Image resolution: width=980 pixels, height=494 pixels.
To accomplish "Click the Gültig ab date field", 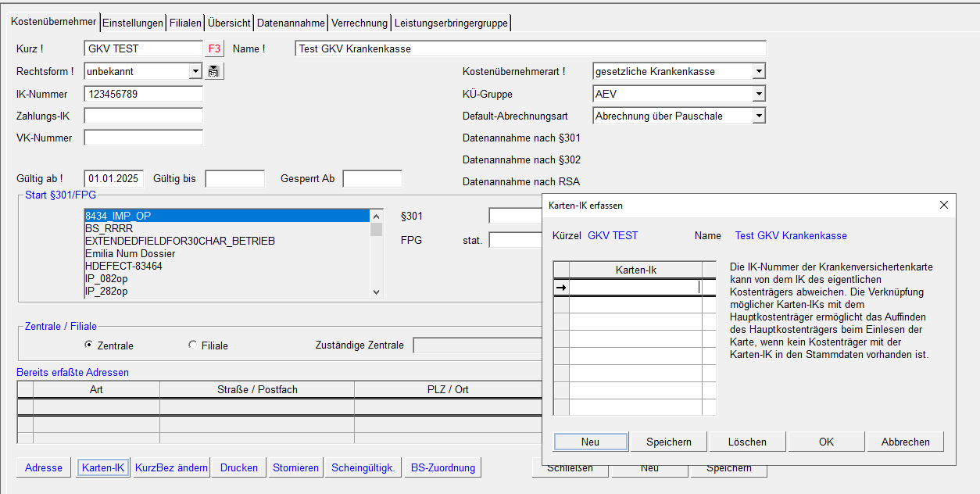I will click(x=114, y=178).
